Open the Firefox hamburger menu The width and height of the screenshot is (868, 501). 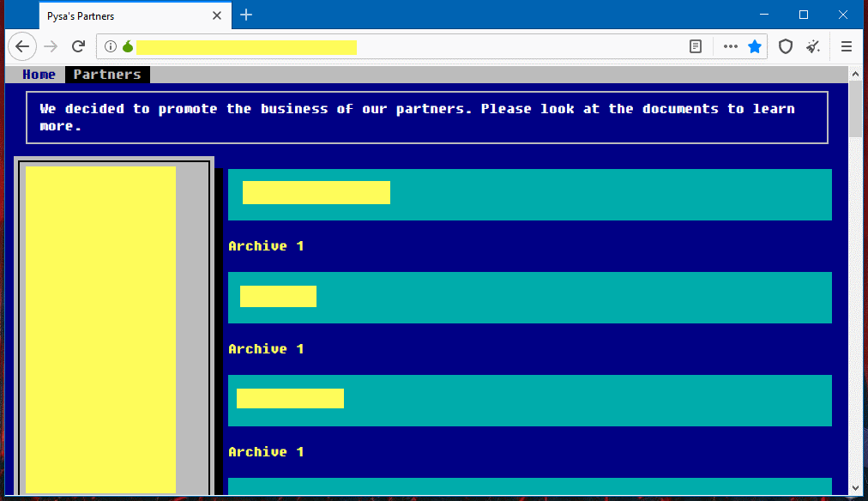point(847,46)
